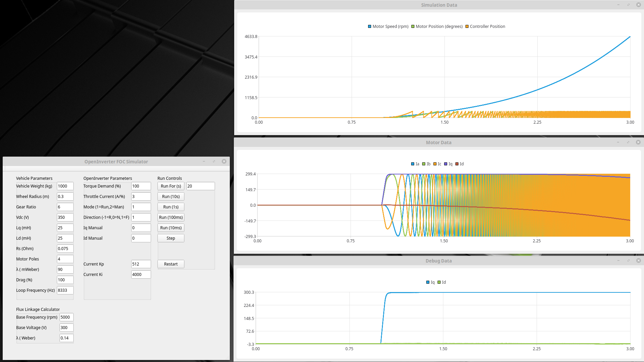Screen dimensions: 644x362
Task: Maximize the Debug Data window
Action: (628, 260)
